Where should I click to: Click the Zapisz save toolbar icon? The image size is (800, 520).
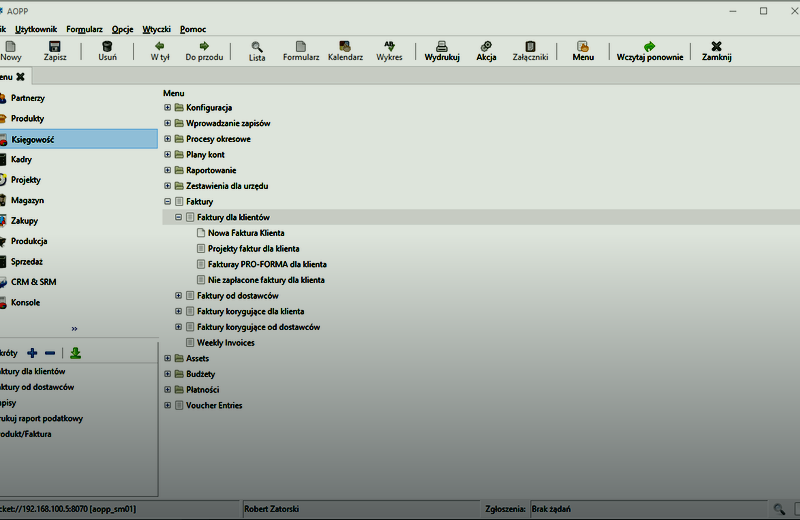click(55, 46)
